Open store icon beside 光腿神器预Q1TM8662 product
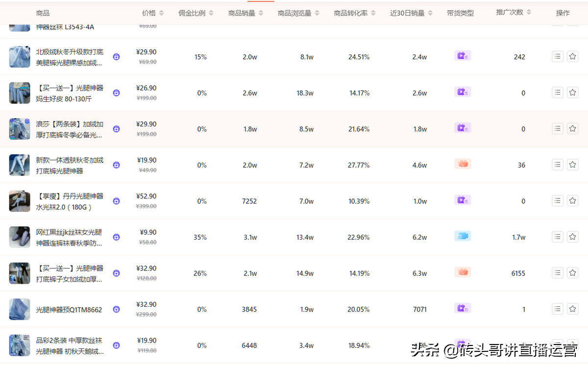The height and width of the screenshot is (368, 588). (x=116, y=309)
